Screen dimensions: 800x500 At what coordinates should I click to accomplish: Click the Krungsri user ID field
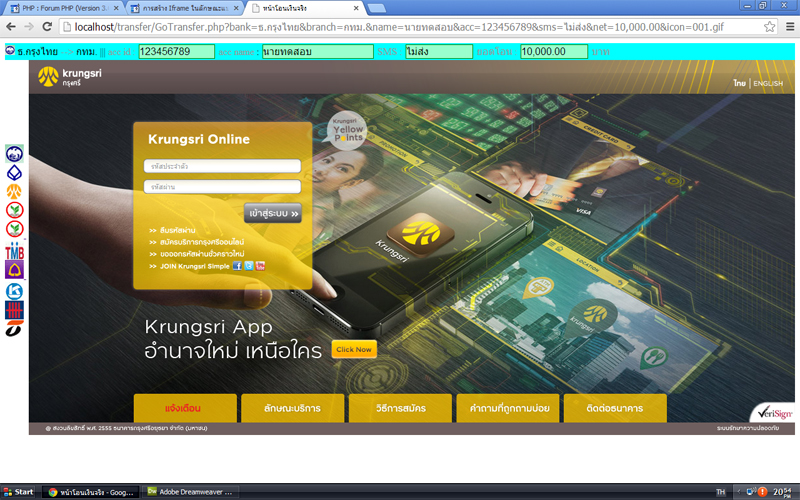pyautogui.click(x=222, y=166)
